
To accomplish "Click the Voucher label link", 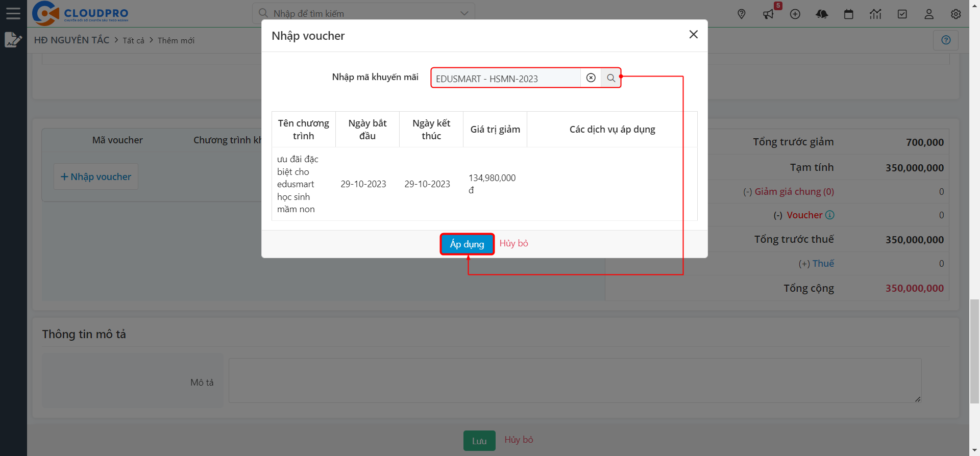I will point(804,215).
